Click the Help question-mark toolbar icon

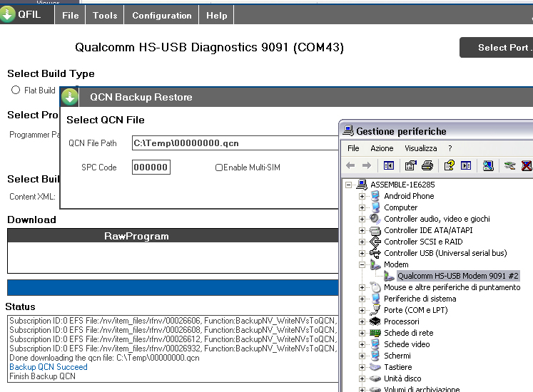point(449,165)
